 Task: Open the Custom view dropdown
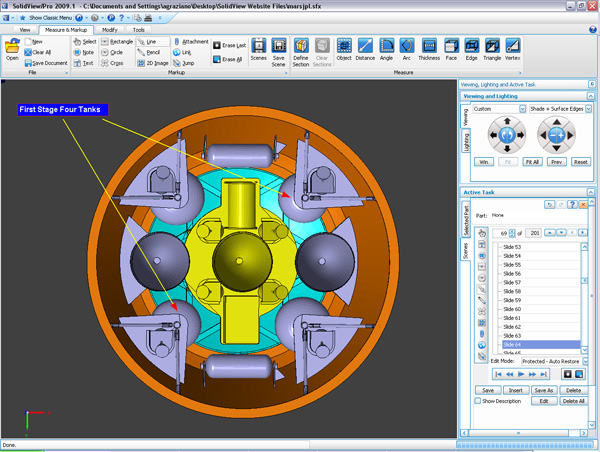(x=522, y=109)
